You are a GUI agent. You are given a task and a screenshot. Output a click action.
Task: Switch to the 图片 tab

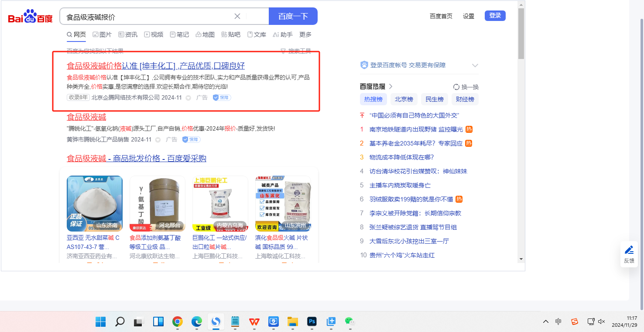point(102,35)
